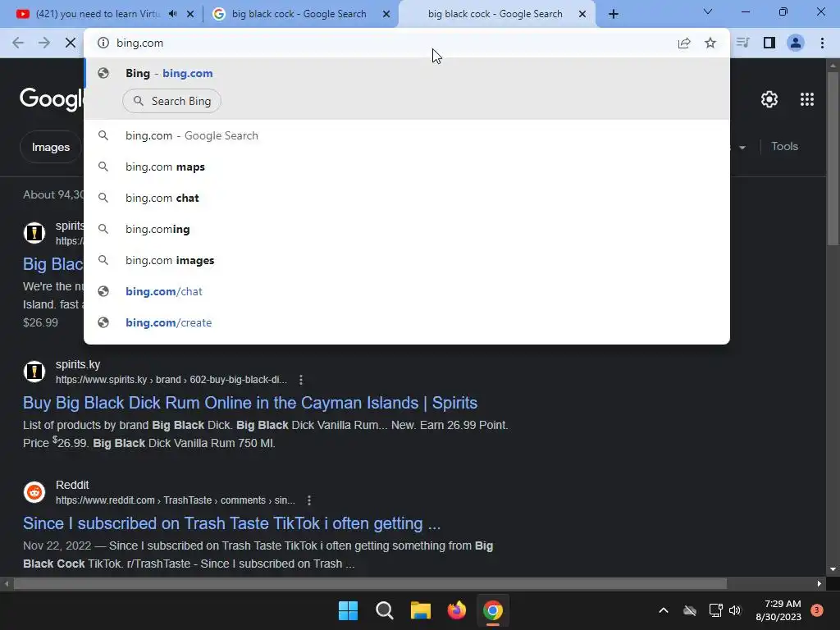Open a new browser tab

[x=614, y=14]
